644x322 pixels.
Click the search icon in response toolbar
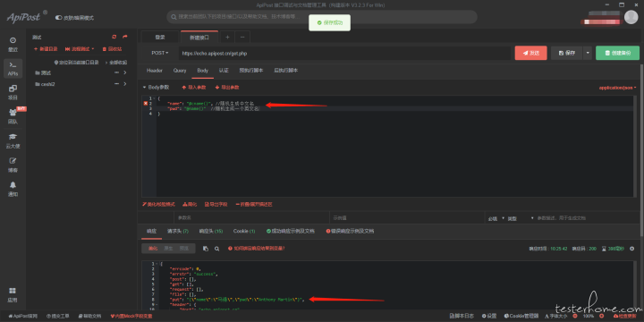pos(216,249)
